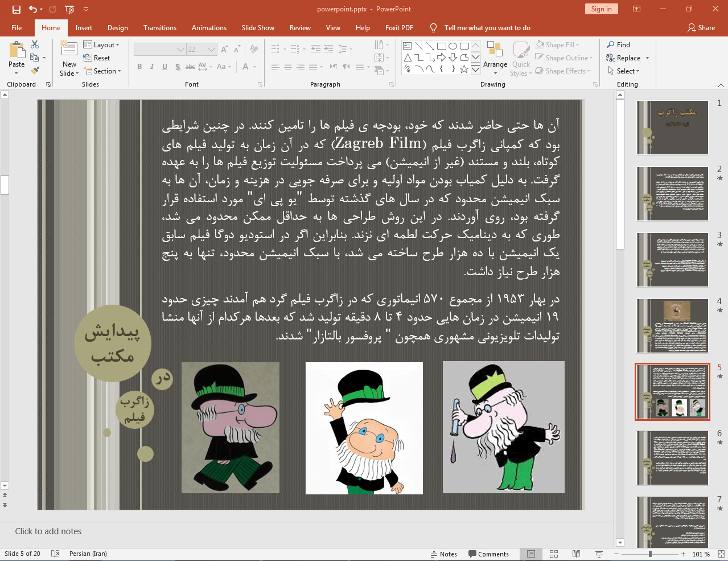Click Replace in the Editing group
The height and width of the screenshot is (561, 728).
(627, 58)
